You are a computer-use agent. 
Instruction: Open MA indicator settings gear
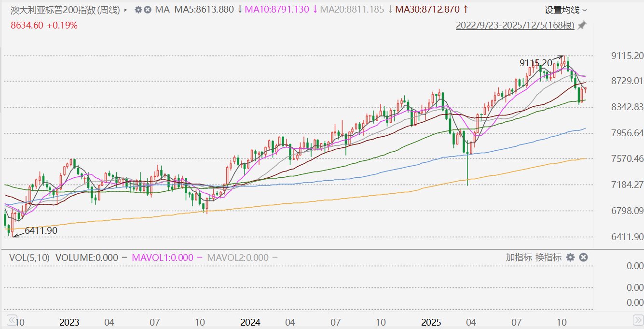(x=138, y=10)
